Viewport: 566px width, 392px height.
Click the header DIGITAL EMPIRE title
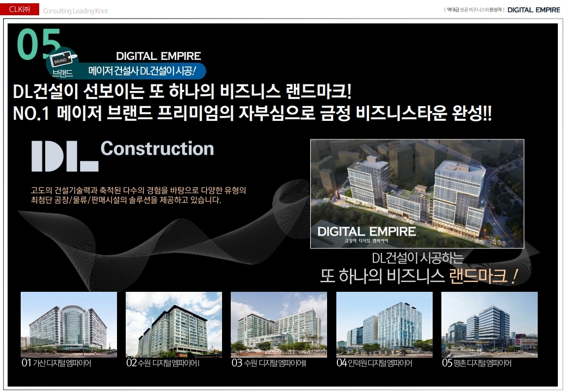(x=533, y=10)
